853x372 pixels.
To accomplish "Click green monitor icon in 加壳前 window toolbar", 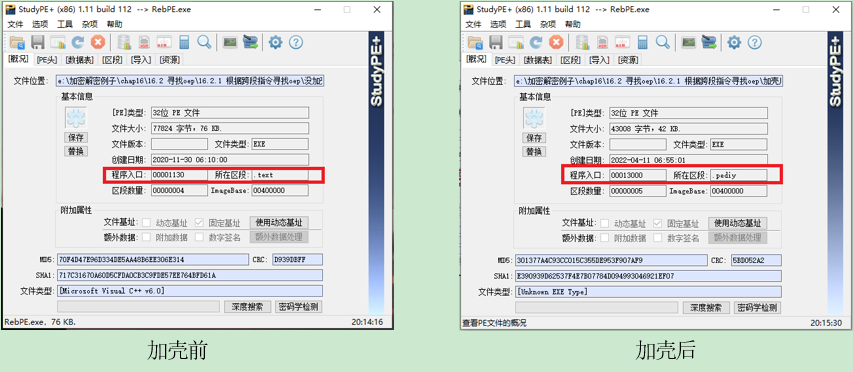I will pyautogui.click(x=230, y=42).
